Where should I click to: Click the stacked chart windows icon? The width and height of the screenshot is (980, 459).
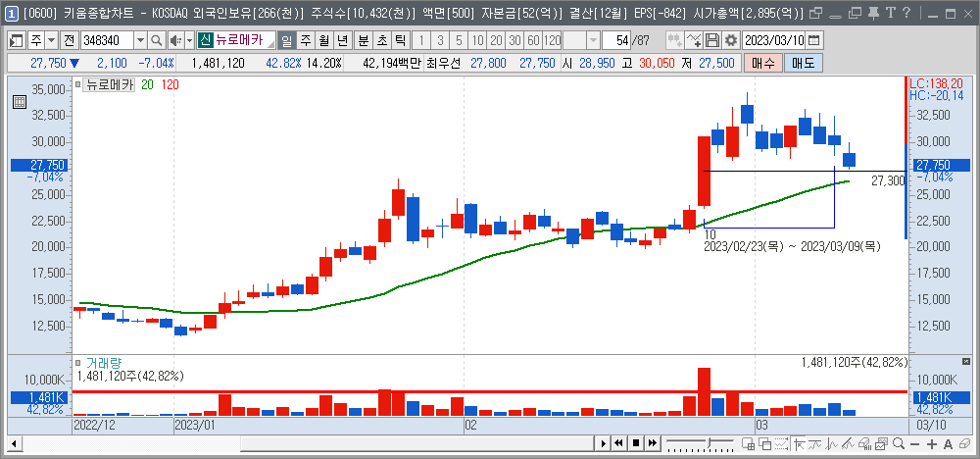pos(882,443)
